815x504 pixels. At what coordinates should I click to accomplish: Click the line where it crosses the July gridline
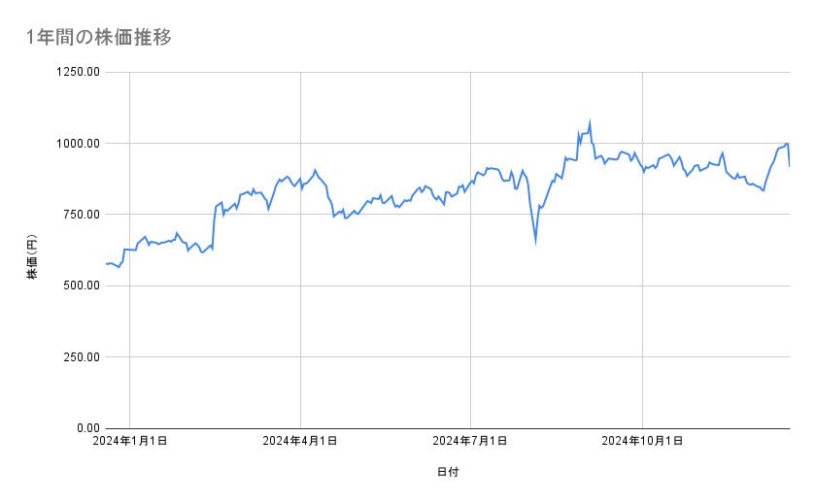pos(471,182)
